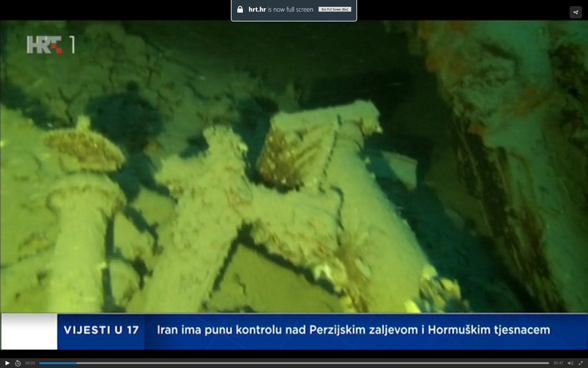Click the VIJESTI U 17 banner label

click(x=101, y=330)
